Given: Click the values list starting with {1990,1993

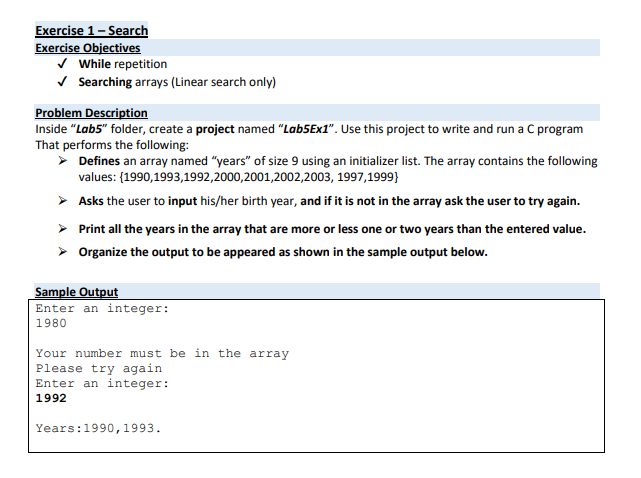Looking at the screenshot, I should point(259,177).
